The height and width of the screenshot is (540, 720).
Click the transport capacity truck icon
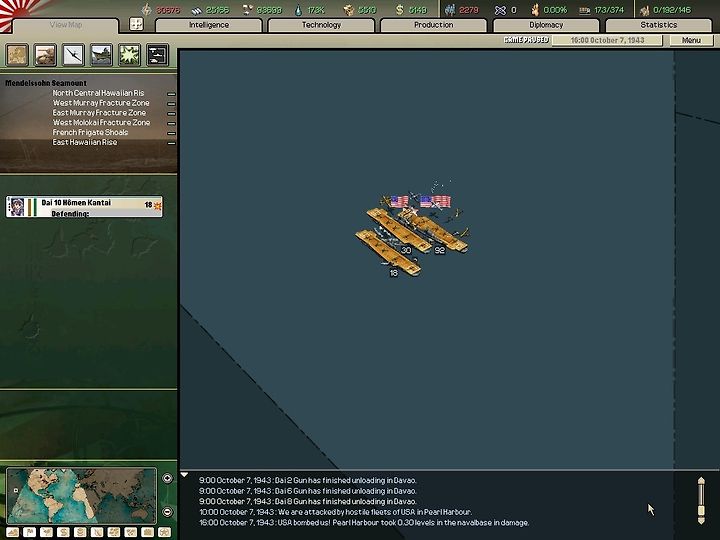pyautogui.click(x=585, y=10)
